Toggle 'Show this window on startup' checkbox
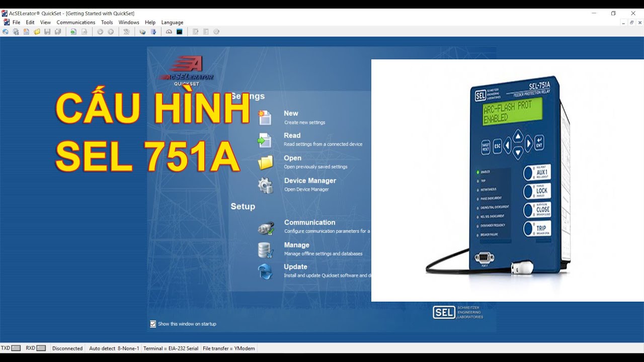Viewport: 644px width, 362px height. point(153,324)
